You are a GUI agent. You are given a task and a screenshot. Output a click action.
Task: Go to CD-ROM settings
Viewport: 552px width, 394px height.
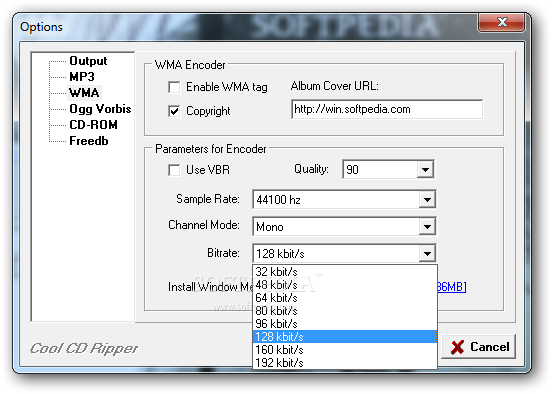93,125
